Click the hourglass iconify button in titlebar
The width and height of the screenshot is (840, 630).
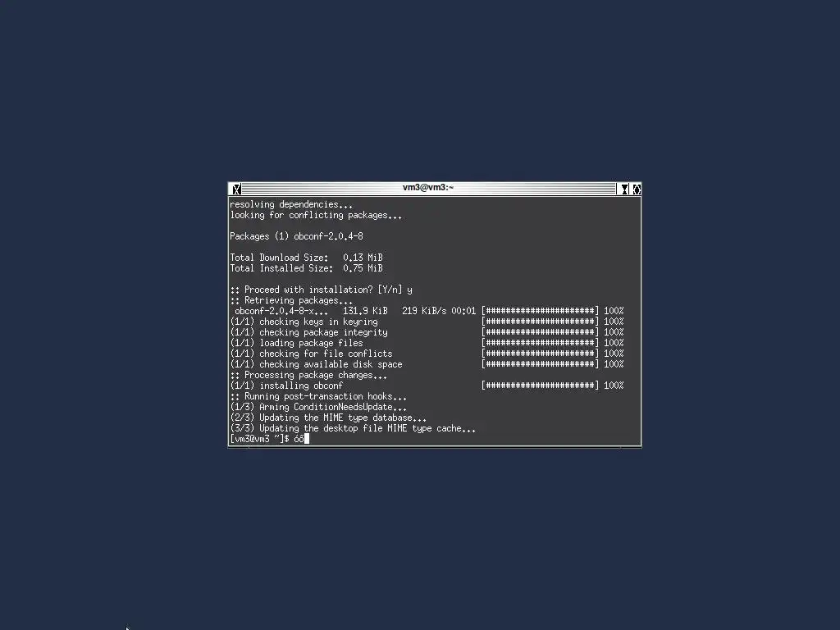(x=624, y=189)
